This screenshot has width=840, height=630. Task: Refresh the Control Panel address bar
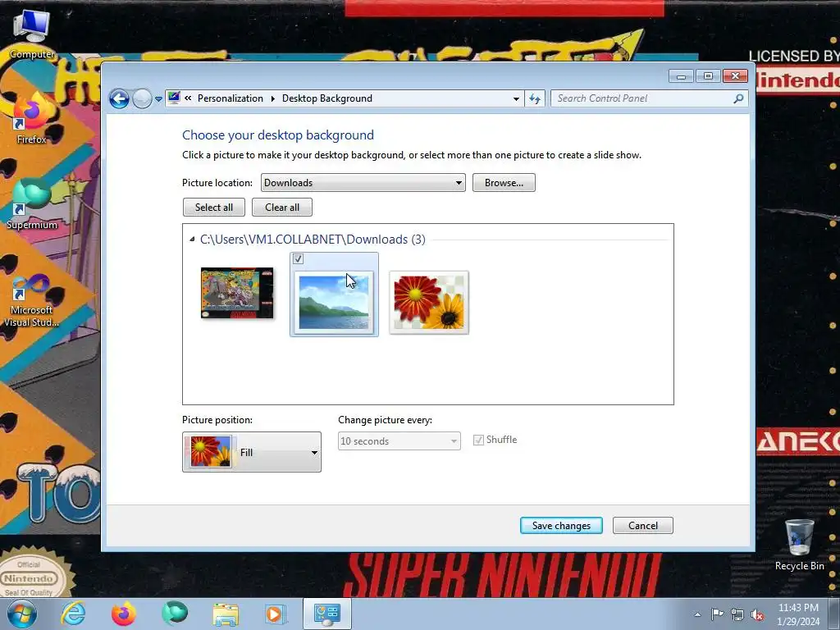pos(535,98)
